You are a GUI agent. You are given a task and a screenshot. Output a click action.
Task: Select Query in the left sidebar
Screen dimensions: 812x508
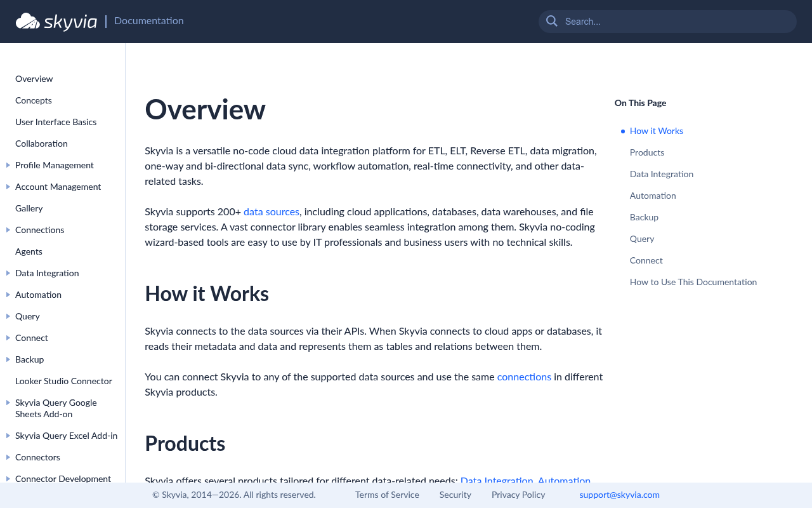click(27, 316)
